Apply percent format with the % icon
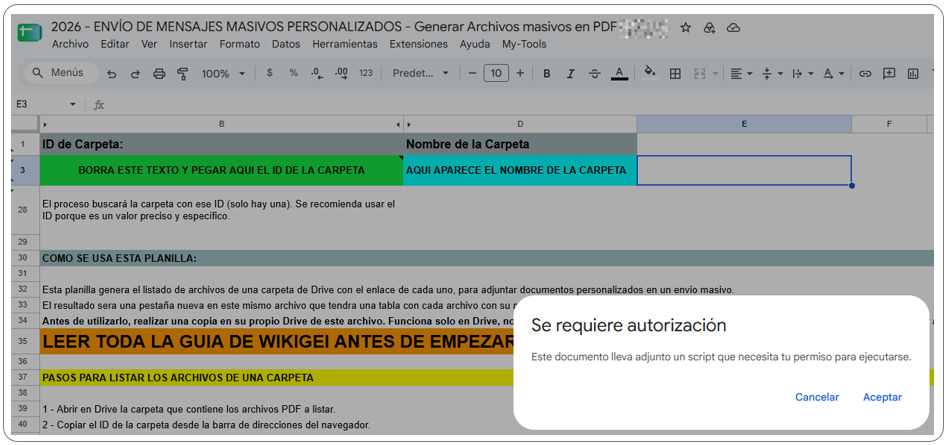The height and width of the screenshot is (445, 947). pos(294,73)
